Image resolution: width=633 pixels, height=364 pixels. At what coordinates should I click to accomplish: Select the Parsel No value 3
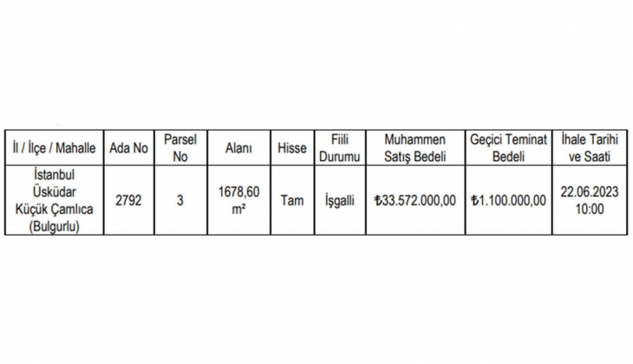coord(179,199)
